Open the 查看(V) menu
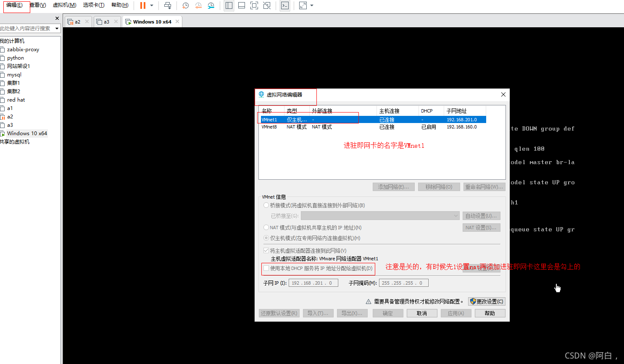Viewport: 624px width, 364px height. 38,5
